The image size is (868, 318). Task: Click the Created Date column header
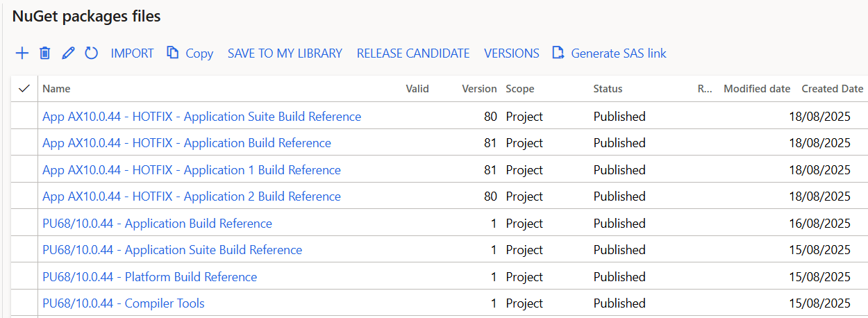[832, 89]
